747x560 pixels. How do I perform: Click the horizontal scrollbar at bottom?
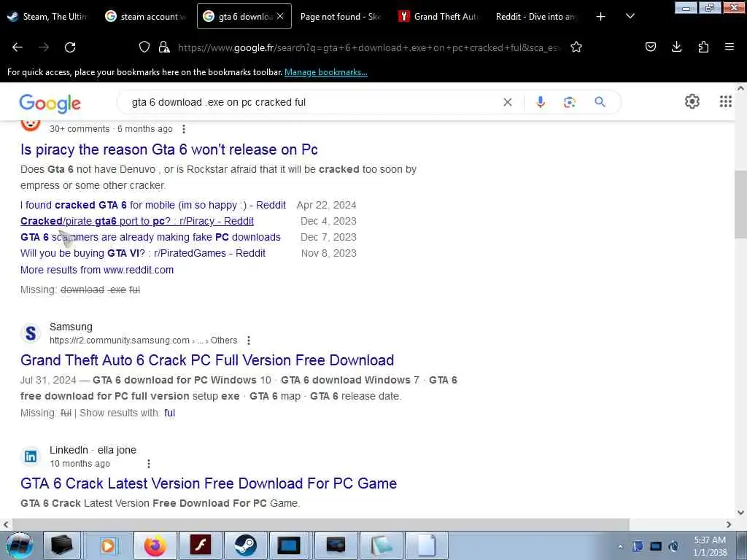pyautogui.click(x=320, y=524)
